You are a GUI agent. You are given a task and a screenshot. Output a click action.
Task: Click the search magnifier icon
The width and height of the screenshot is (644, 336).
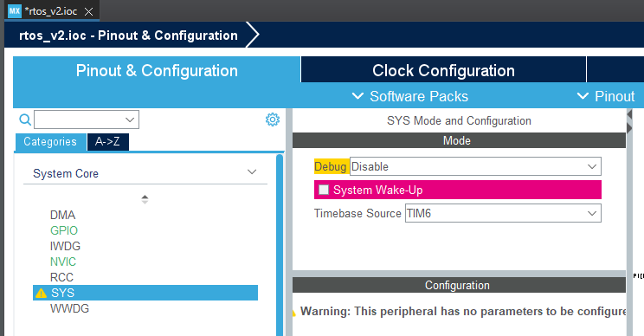pos(25,120)
